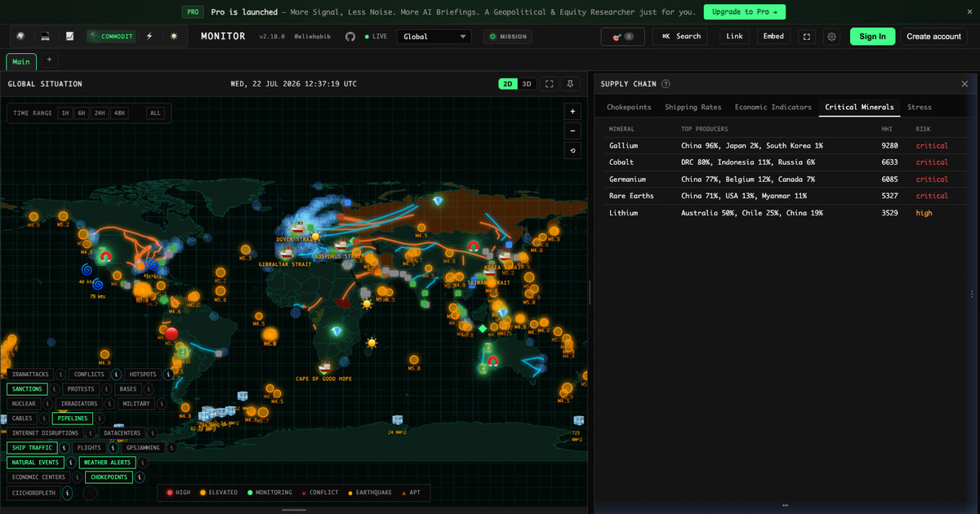Switch to the Chokepoints tab
980x514 pixels.
[629, 107]
